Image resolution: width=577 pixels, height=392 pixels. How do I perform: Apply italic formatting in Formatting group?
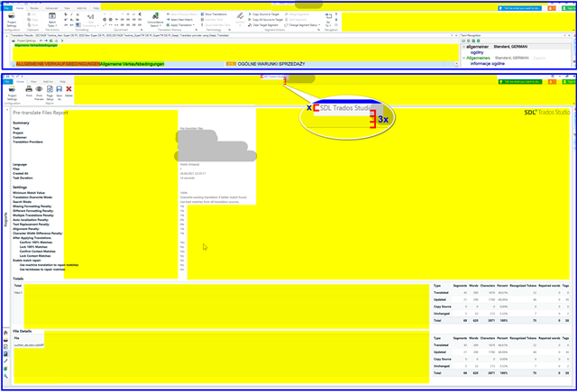pos(71,14)
